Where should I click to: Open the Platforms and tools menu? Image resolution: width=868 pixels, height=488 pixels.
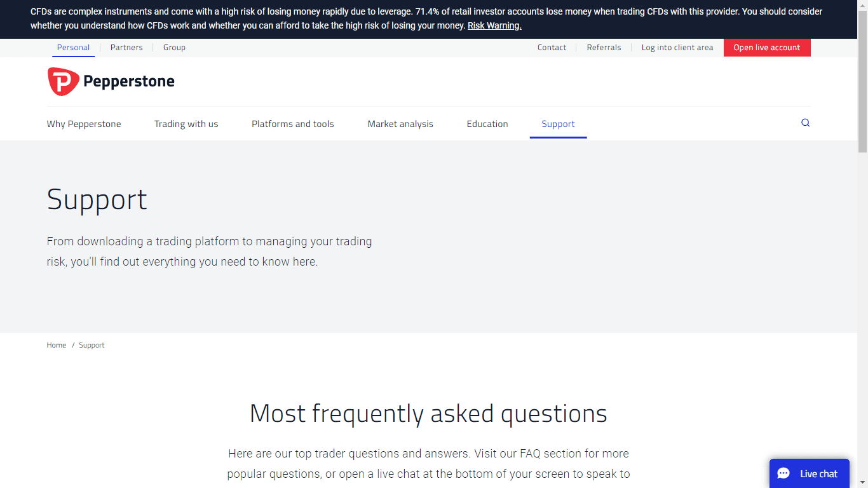[x=292, y=123]
